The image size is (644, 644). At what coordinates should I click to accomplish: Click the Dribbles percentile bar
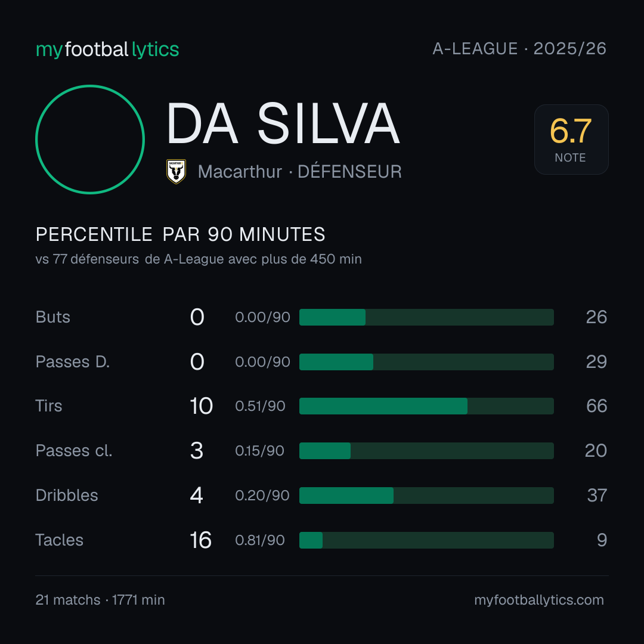click(426, 496)
